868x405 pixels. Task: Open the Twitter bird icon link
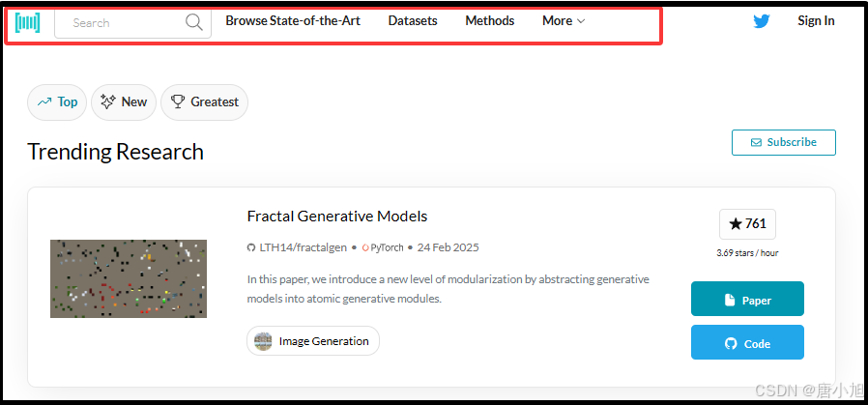coord(762,21)
